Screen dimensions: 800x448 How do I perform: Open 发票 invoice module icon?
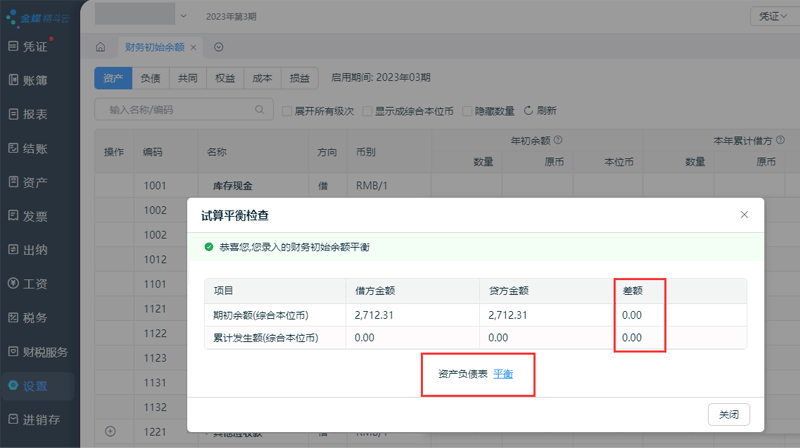[x=14, y=216]
